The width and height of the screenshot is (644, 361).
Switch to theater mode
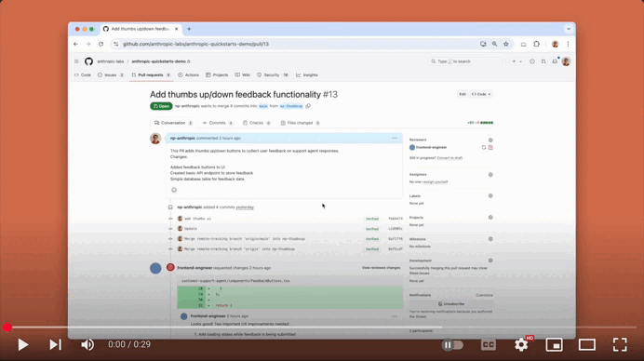(x=587, y=344)
